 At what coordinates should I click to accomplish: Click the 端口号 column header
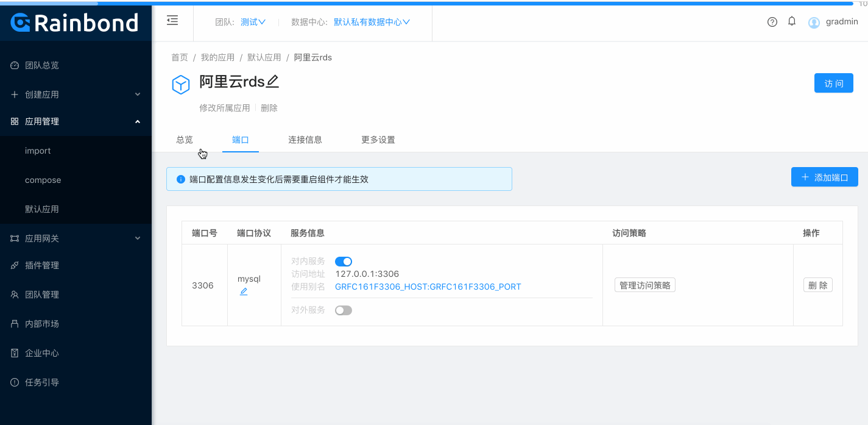205,233
